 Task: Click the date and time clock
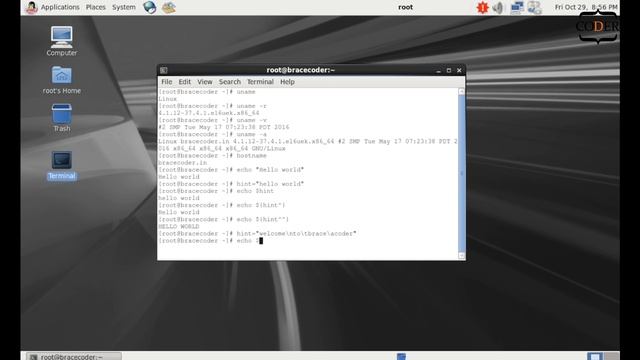pos(586,7)
